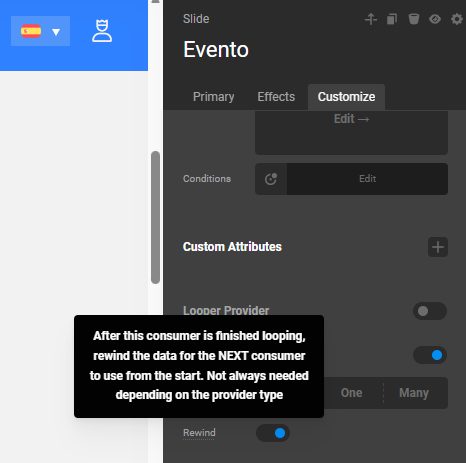Image resolution: width=466 pixels, height=463 pixels.
Task: Click the Custom Attributes heading
Action: tap(232, 247)
